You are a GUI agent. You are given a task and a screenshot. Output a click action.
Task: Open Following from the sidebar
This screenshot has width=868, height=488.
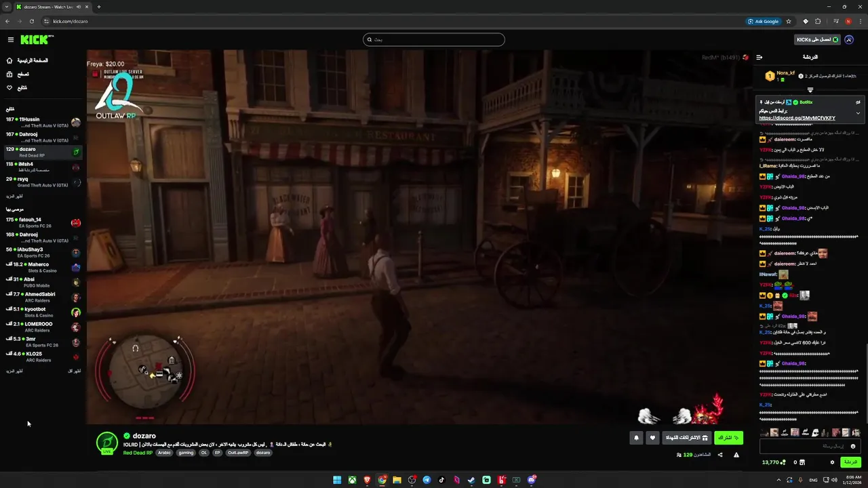tap(17, 87)
